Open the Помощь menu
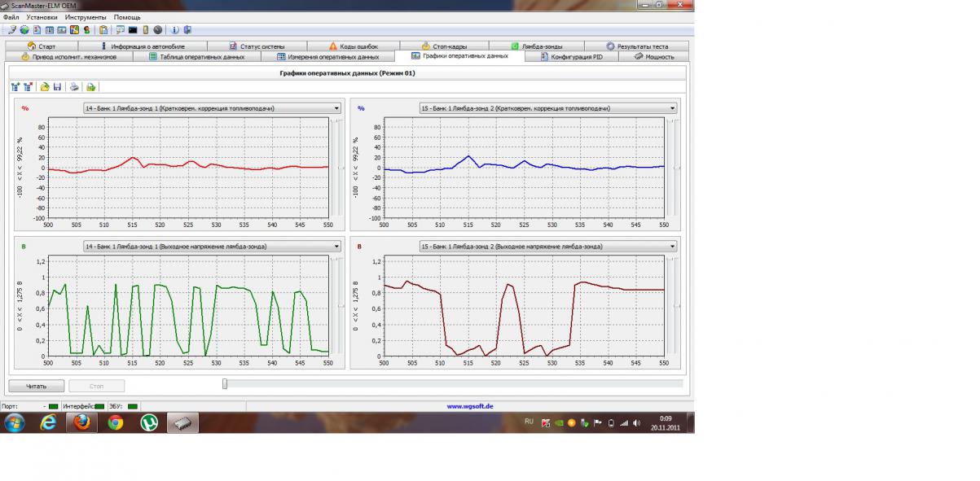Image resolution: width=980 pixels, height=481 pixels. (127, 17)
